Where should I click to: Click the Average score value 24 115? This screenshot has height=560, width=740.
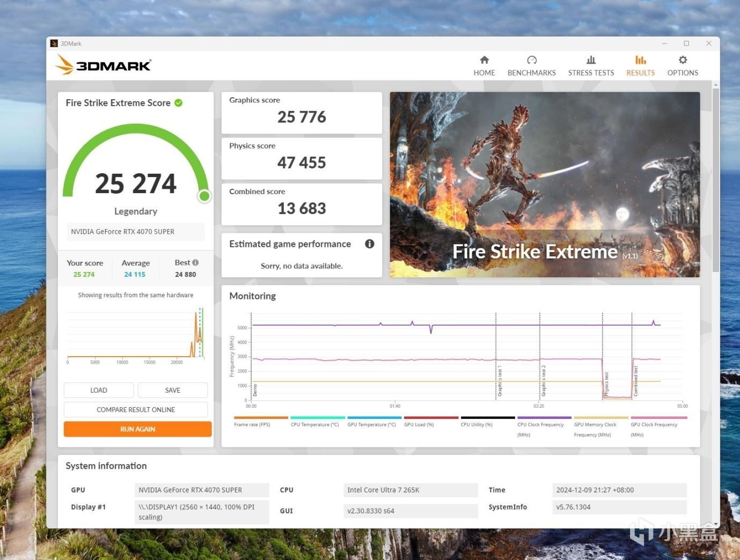pos(135,275)
